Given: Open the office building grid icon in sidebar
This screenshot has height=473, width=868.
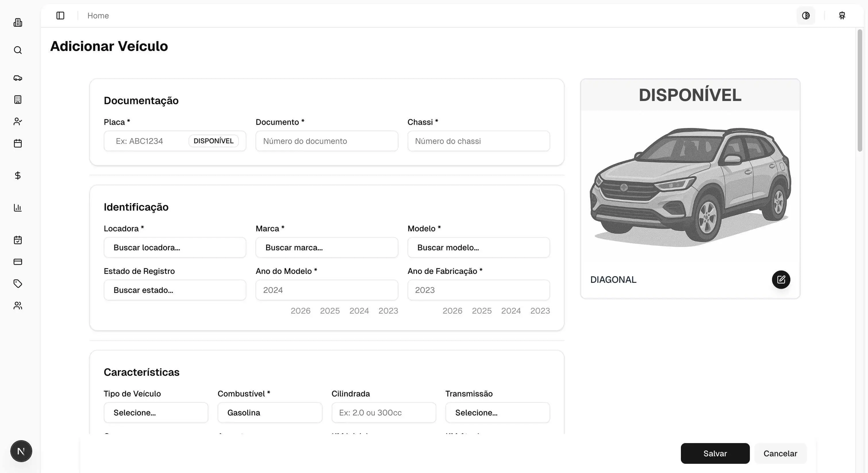Looking at the screenshot, I should coord(18,100).
